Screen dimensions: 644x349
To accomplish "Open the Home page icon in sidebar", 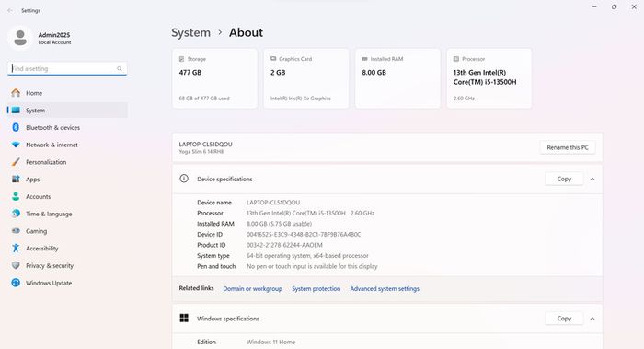I will tap(16, 93).
